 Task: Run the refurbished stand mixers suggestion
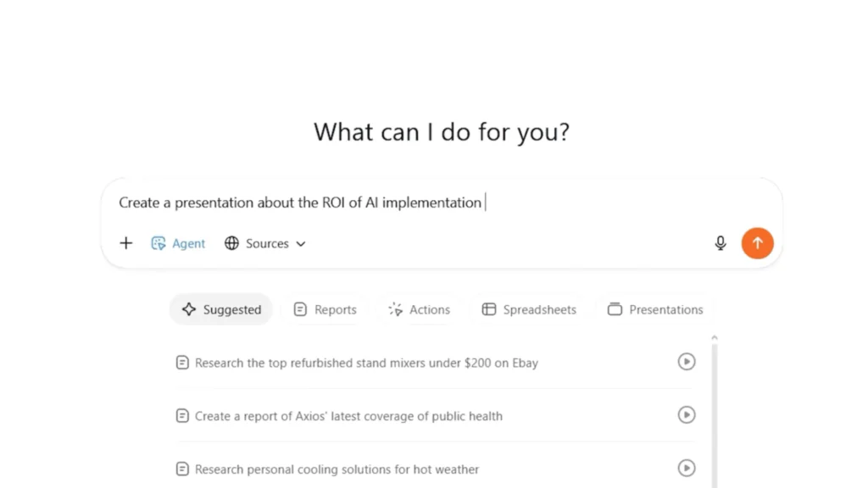tap(687, 362)
